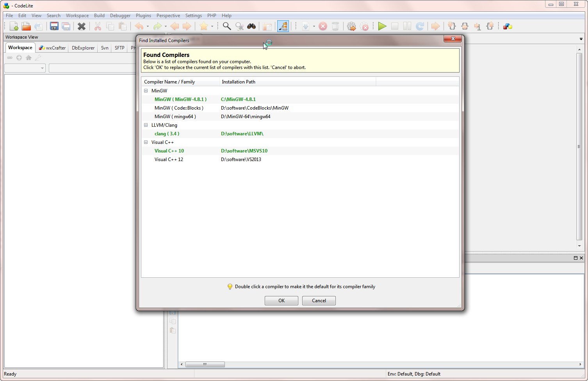This screenshot has height=381, width=588.
Task: Open the Build menu
Action: 99,16
